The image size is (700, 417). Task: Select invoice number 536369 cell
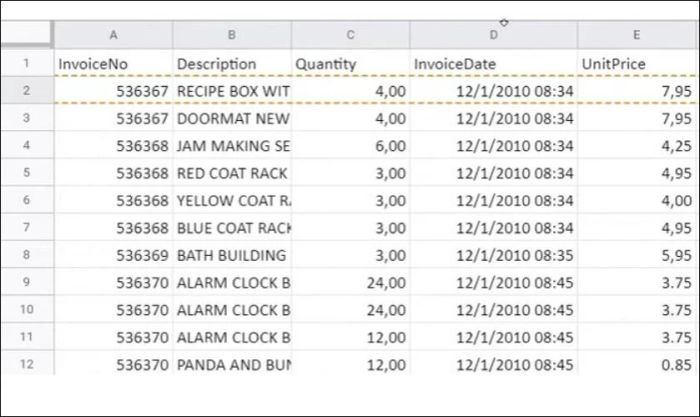[x=113, y=254]
